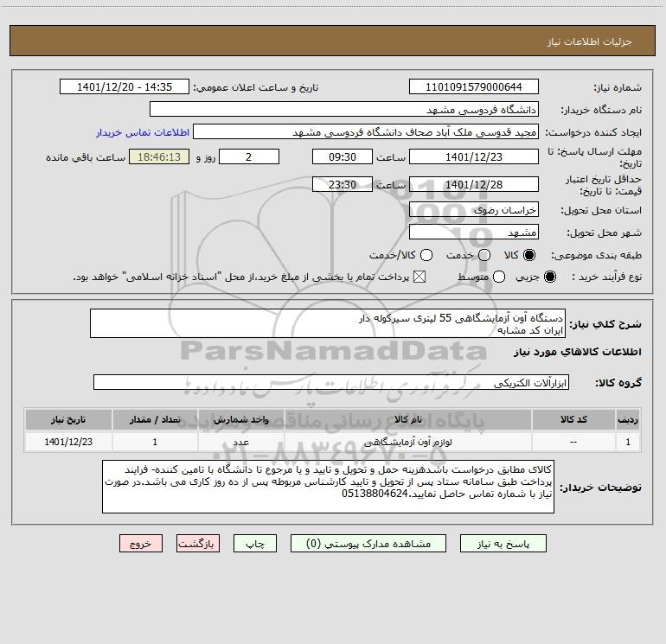Click the row number cell 1
Screen dimensions: 666x644
(628, 442)
